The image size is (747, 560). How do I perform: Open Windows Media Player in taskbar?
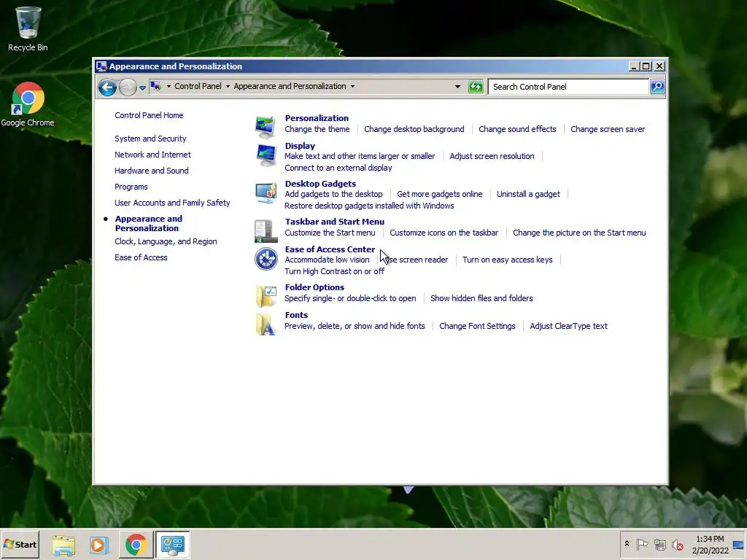pyautogui.click(x=99, y=545)
